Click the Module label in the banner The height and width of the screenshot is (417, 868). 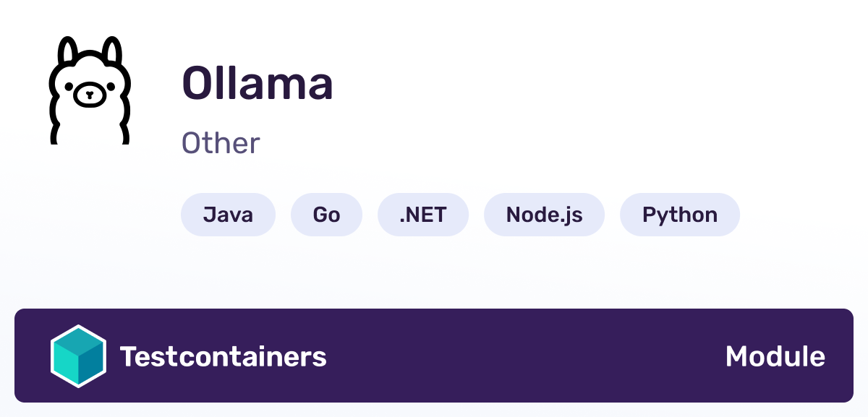point(775,356)
